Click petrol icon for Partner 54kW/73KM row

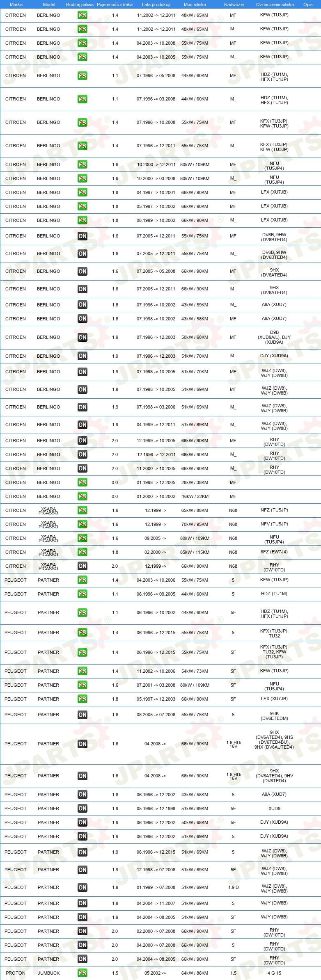pos(82,671)
